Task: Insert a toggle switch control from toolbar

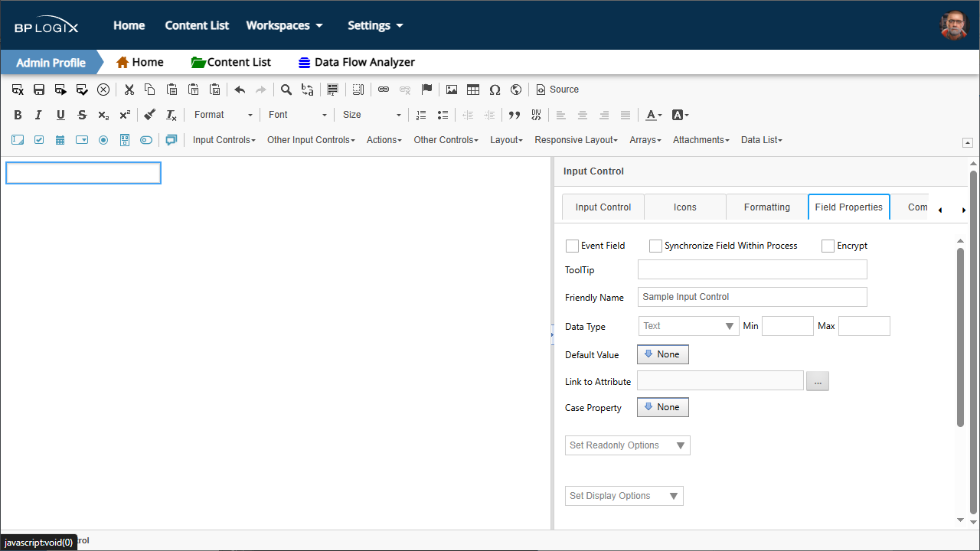Action: coord(146,140)
